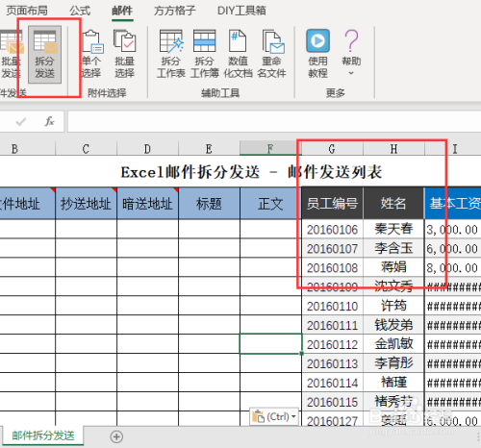
Task: Click the 单个选择 single attachment icon
Action: click(x=91, y=54)
